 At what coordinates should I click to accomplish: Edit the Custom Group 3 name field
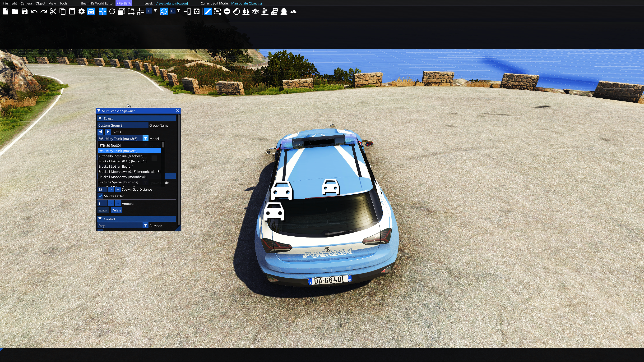(x=123, y=125)
